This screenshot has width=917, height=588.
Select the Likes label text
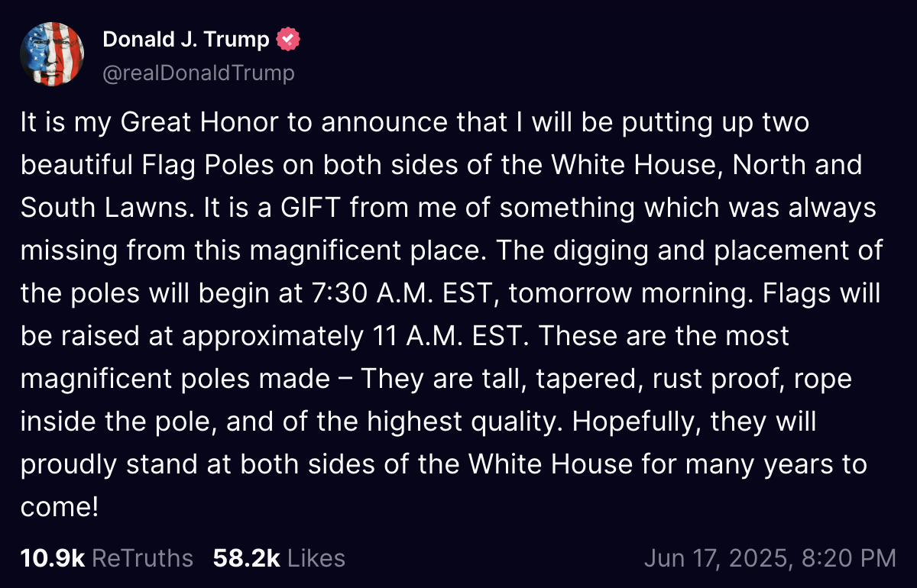316,558
